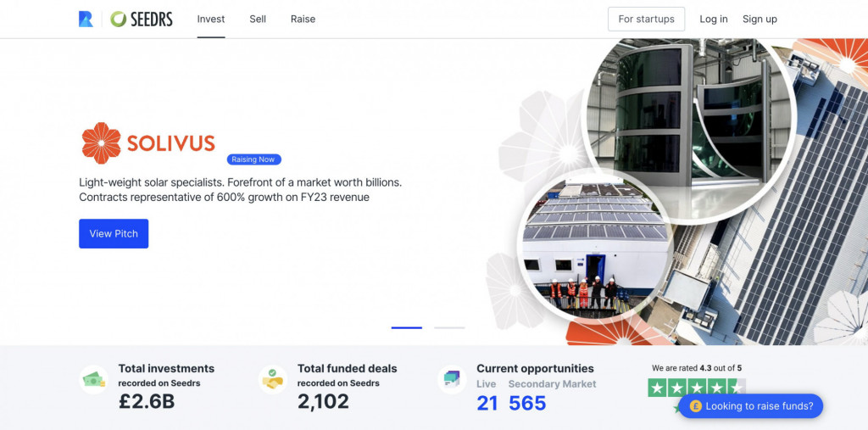Open the 21 Live opportunities count
The width and height of the screenshot is (868, 430).
pyautogui.click(x=487, y=404)
